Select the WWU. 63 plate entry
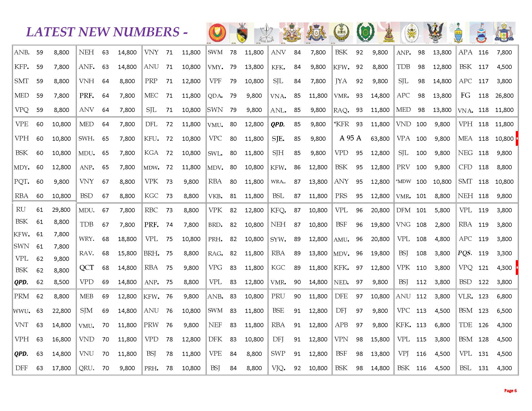Screen dimensions: 532x411 [22, 311]
